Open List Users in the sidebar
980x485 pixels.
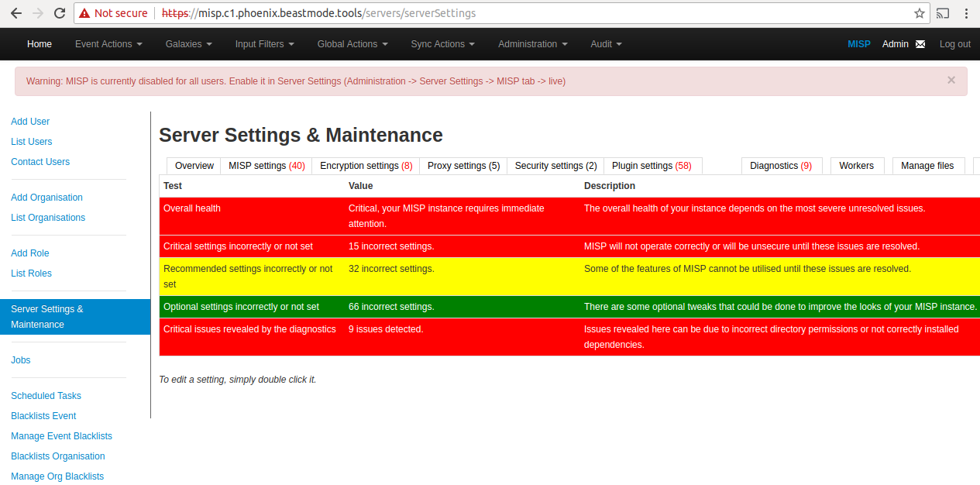(32, 142)
